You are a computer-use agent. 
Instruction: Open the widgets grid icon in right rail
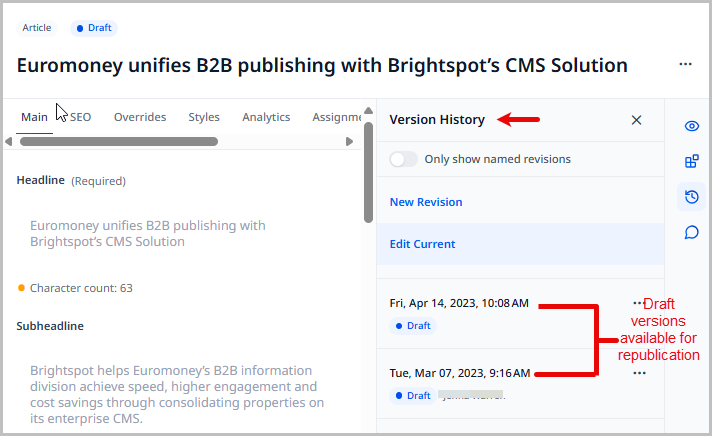692,161
